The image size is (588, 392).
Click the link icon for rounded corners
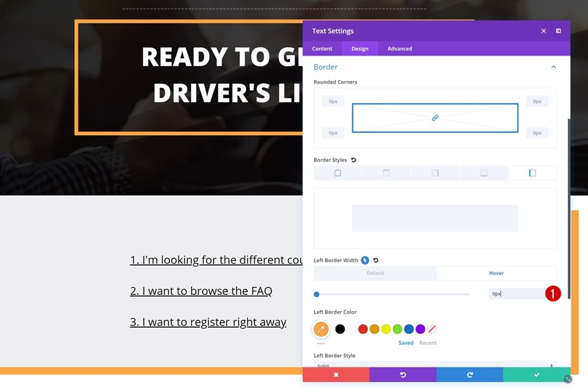click(x=435, y=118)
